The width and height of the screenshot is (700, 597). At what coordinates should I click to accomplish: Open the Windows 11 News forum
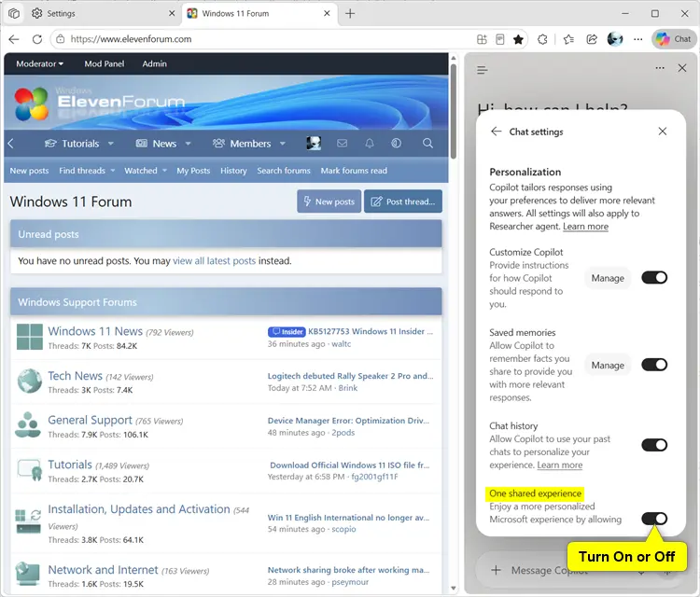[x=95, y=331]
